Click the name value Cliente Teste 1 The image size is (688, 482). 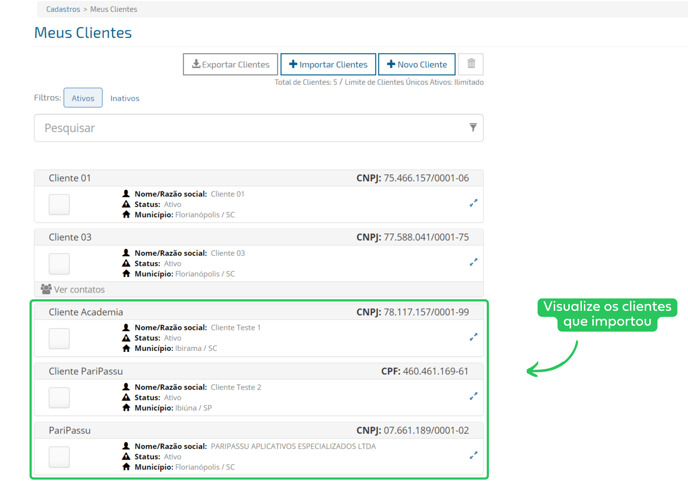click(x=236, y=327)
